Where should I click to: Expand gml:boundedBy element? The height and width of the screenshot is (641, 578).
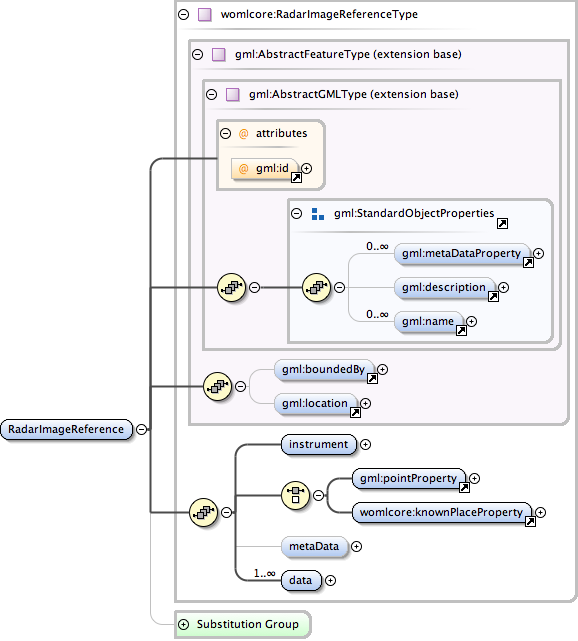coord(382,370)
